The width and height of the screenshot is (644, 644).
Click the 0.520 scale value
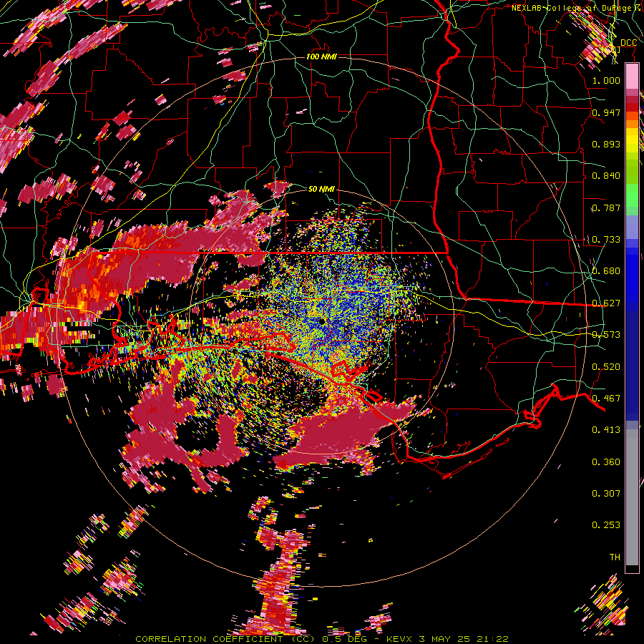pos(606,367)
